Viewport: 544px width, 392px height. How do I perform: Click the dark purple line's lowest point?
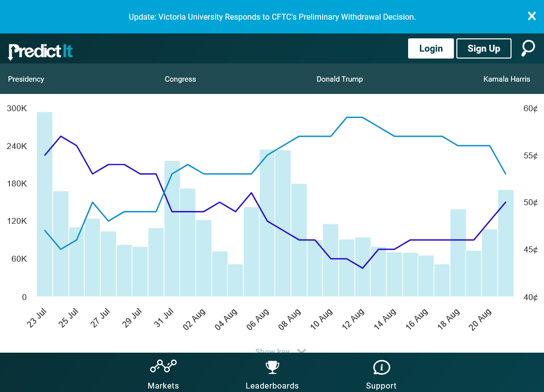(363, 268)
